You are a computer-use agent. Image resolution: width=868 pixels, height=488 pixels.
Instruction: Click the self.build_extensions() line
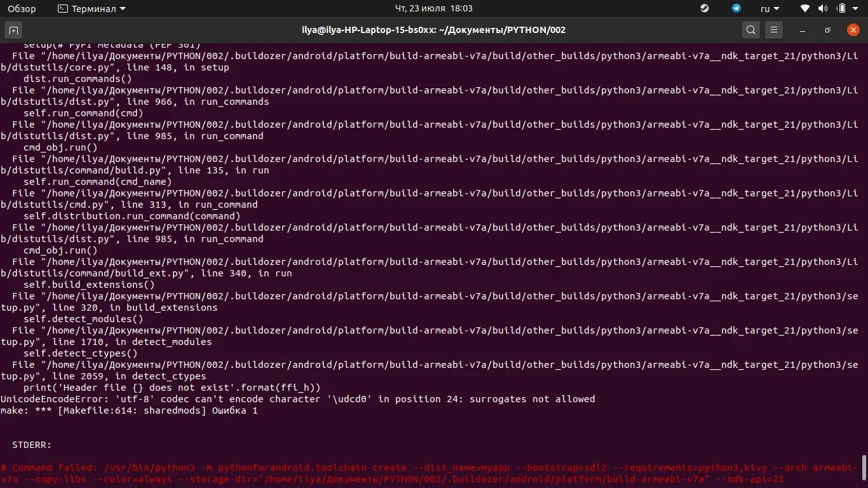coord(89,285)
